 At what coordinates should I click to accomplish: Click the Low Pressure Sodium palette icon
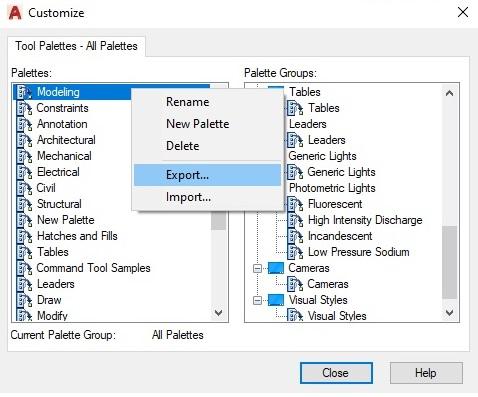tap(295, 252)
